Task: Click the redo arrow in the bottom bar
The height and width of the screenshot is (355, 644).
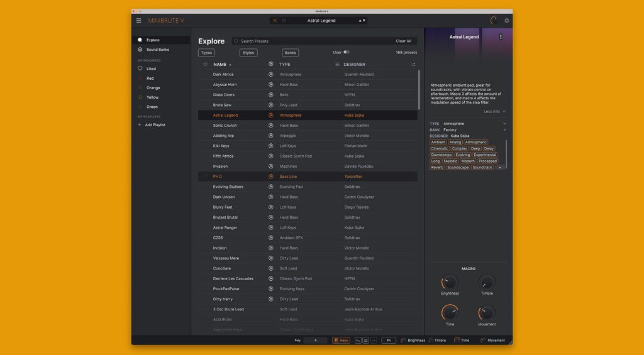Action: (x=374, y=340)
